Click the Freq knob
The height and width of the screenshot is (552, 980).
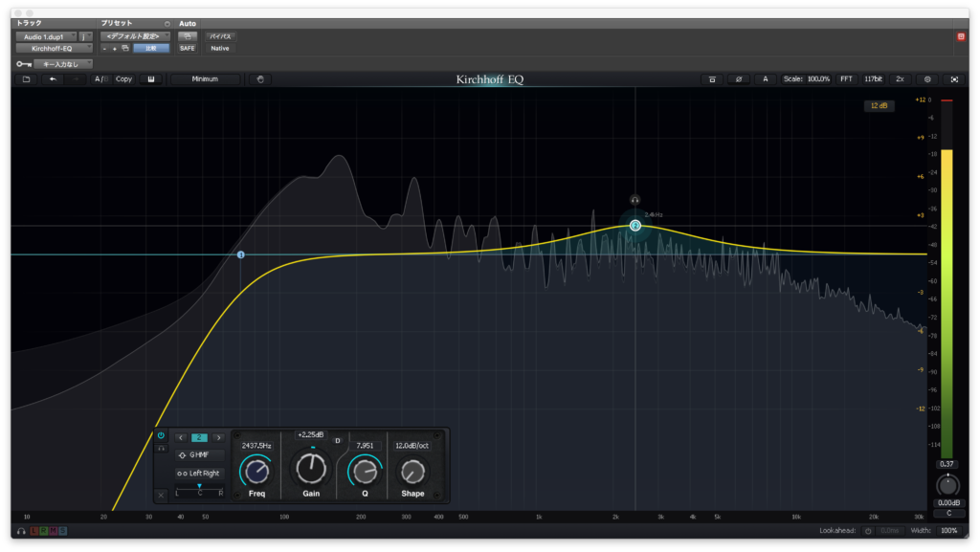(x=256, y=471)
